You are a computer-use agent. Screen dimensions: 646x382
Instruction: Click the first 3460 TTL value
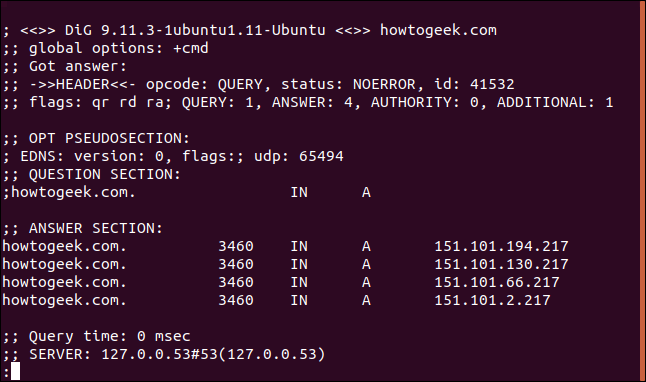click(236, 246)
